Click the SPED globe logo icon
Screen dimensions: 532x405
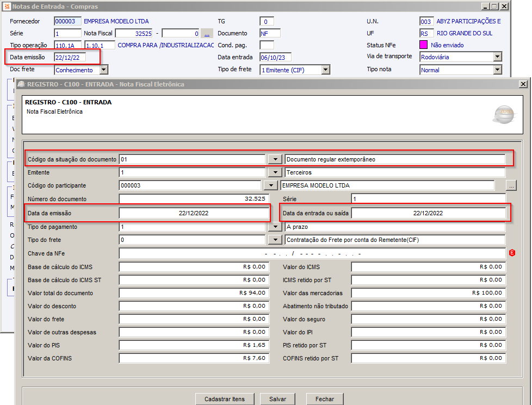click(504, 114)
